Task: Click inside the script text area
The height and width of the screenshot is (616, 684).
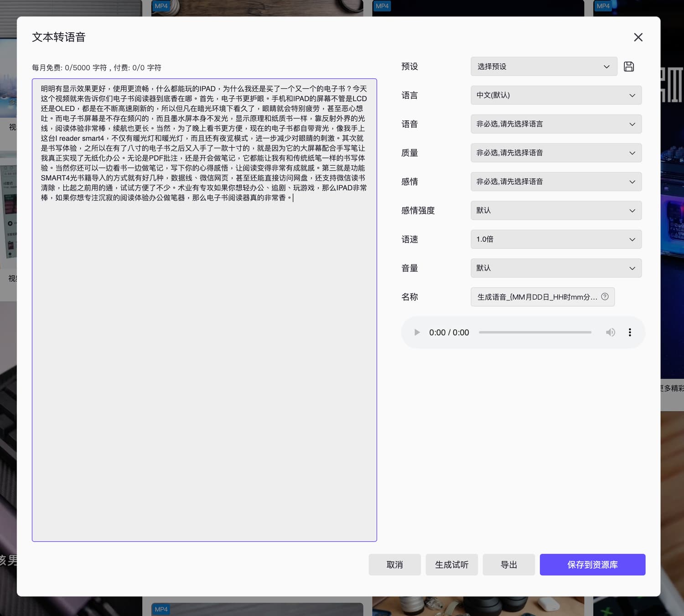Action: 204,365
